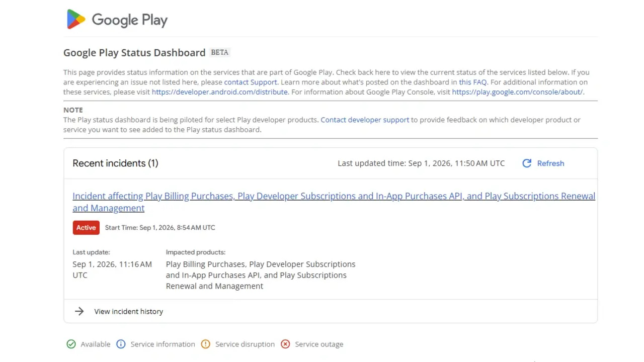Image resolution: width=644 pixels, height=362 pixels.
Task: Click the Google Play triangle logo icon
Action: [76, 19]
